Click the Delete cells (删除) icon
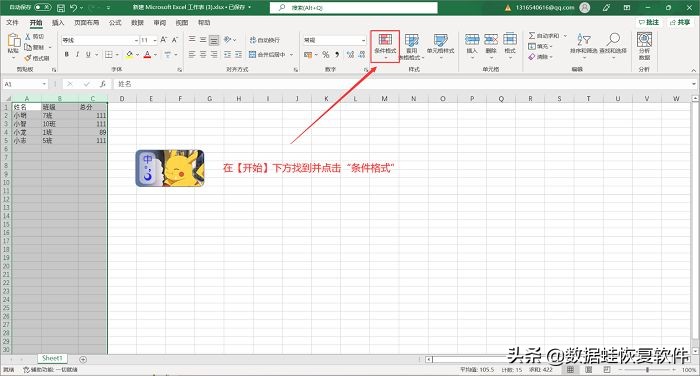 click(491, 40)
